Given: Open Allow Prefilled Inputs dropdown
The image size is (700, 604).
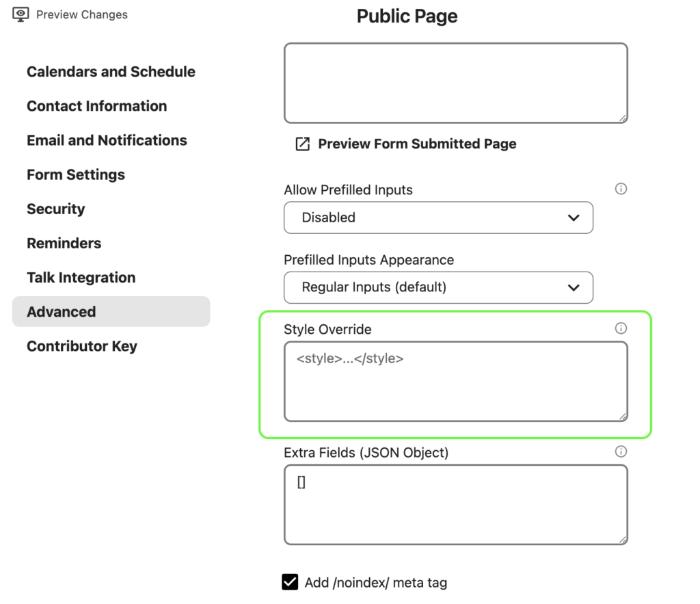Looking at the screenshot, I should (x=438, y=218).
